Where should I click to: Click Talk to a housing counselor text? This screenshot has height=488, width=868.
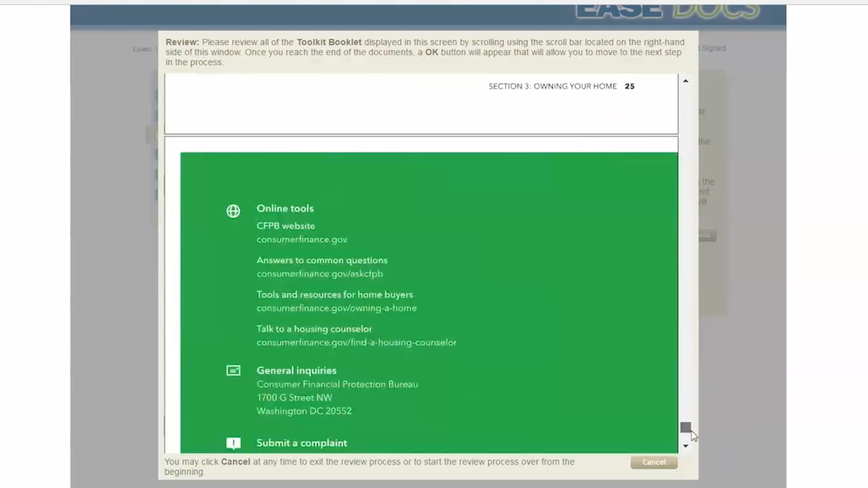314,329
